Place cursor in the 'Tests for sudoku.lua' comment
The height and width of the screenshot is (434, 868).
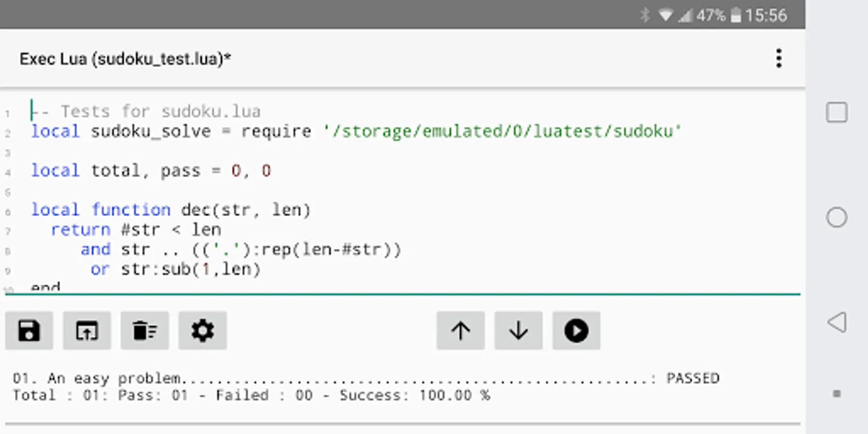pyautogui.click(x=160, y=112)
